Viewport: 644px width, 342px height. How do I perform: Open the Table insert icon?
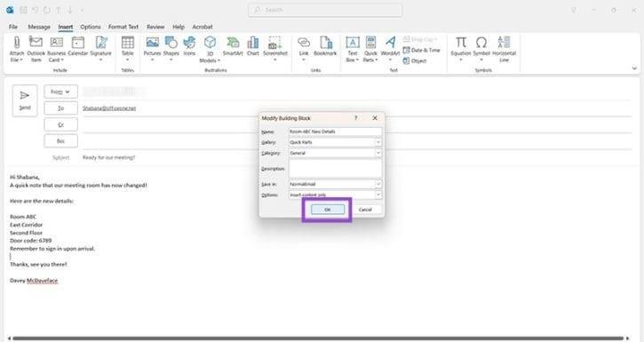point(127,43)
